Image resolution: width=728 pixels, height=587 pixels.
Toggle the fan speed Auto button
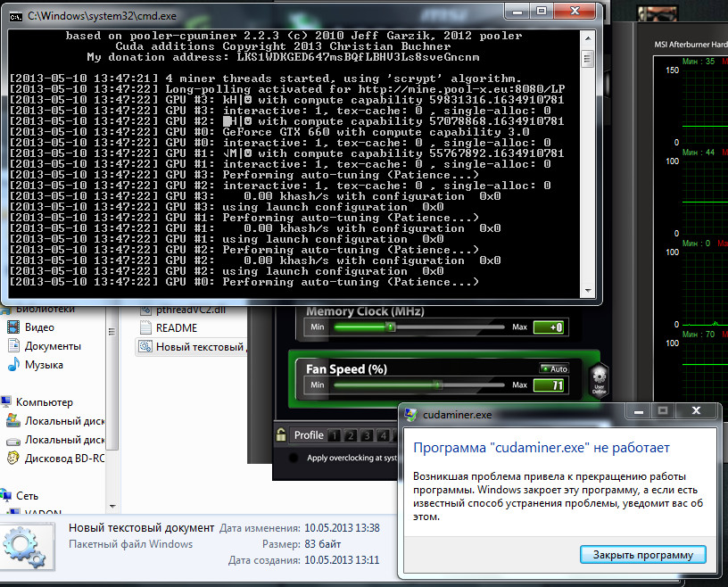tap(554, 368)
